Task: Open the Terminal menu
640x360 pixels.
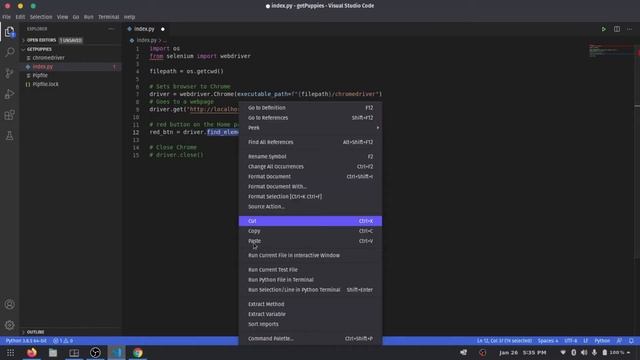Action: pos(109,17)
